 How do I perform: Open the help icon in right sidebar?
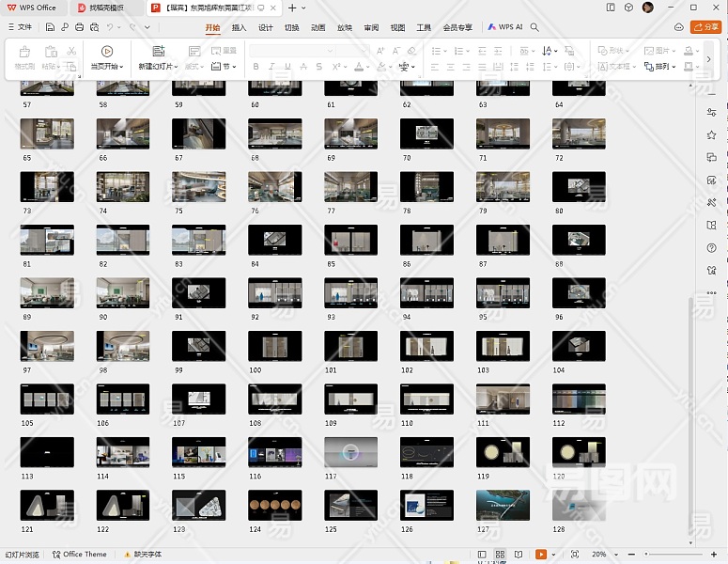click(711, 248)
